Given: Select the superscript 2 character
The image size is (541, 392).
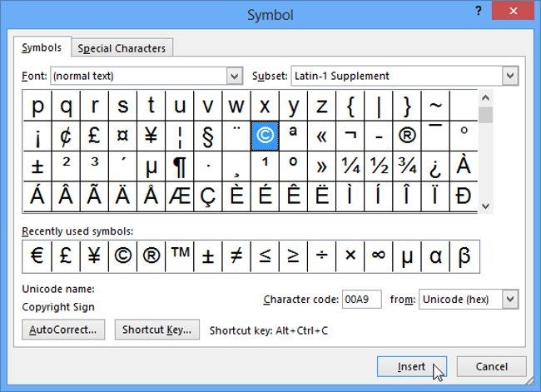Looking at the screenshot, I should coord(66,166).
